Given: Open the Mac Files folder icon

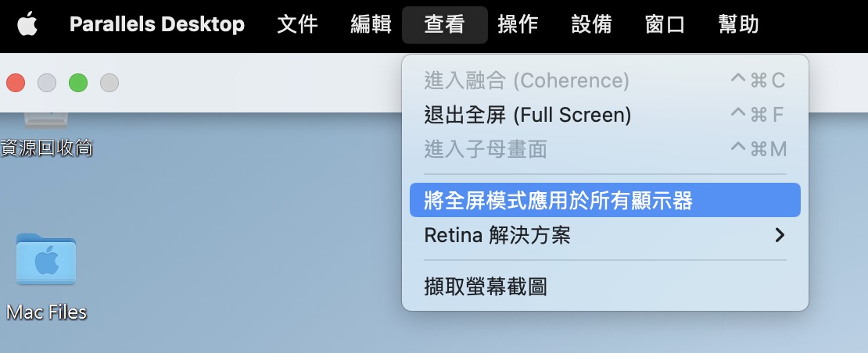Looking at the screenshot, I should click(x=46, y=259).
